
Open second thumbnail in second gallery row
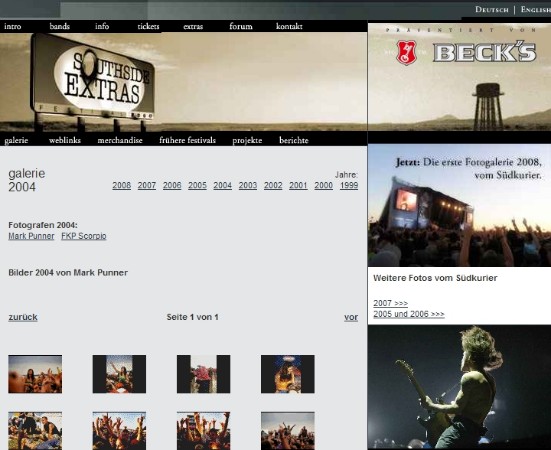[119, 431]
